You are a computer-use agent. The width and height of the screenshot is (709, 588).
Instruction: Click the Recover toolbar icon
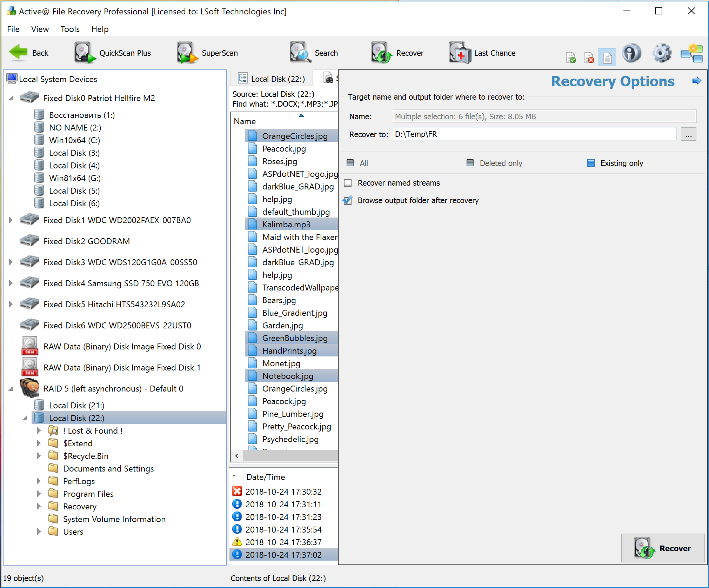pyautogui.click(x=381, y=53)
